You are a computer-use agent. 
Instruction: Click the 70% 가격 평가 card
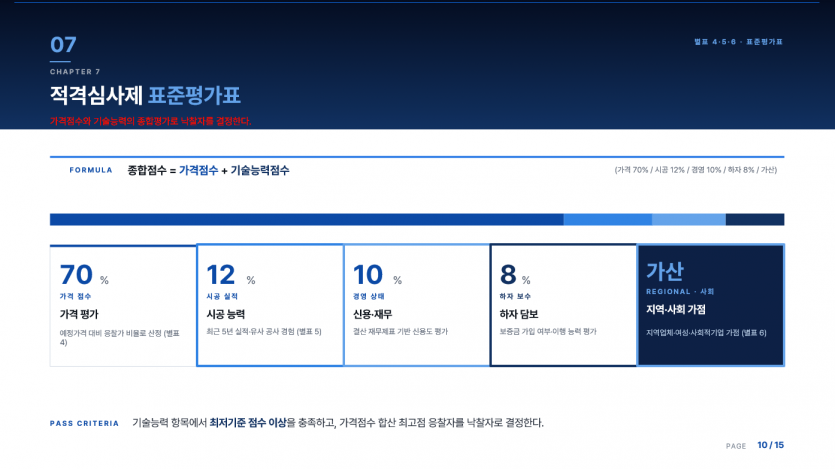click(123, 306)
